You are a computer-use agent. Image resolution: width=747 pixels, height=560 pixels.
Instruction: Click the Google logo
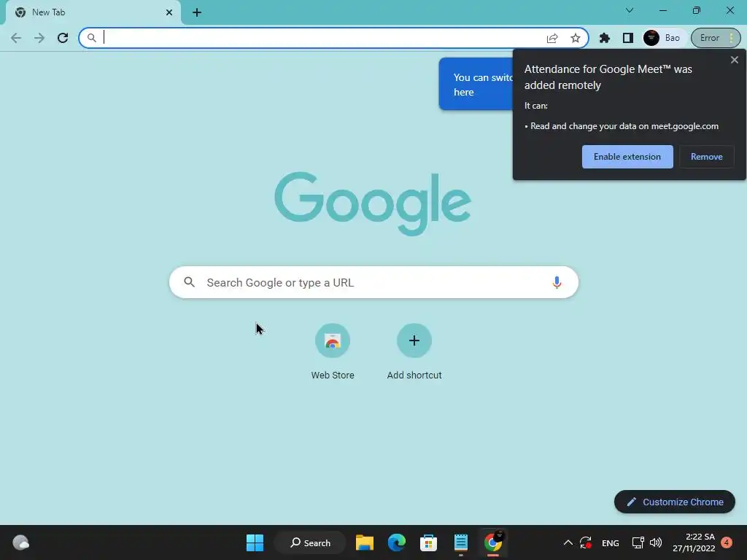pyautogui.click(x=373, y=204)
